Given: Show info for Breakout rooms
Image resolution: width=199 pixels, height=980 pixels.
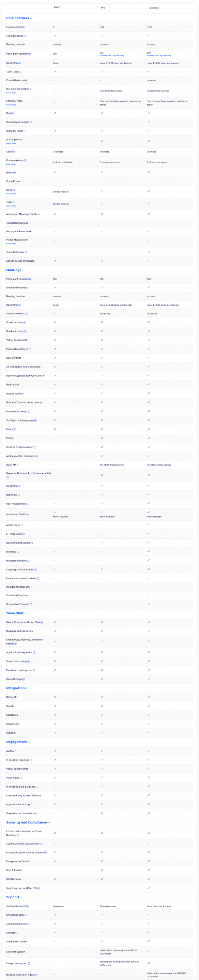Looking at the screenshot, I should pos(25,331).
